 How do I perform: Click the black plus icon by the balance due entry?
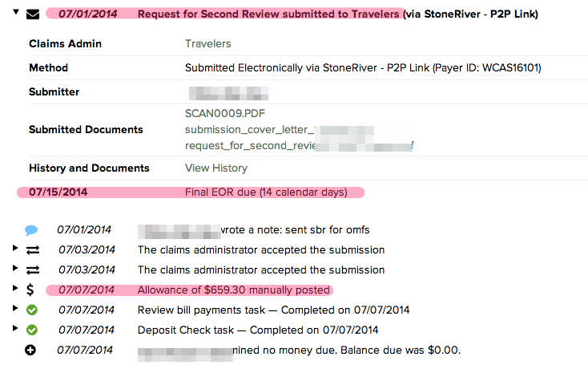30,350
